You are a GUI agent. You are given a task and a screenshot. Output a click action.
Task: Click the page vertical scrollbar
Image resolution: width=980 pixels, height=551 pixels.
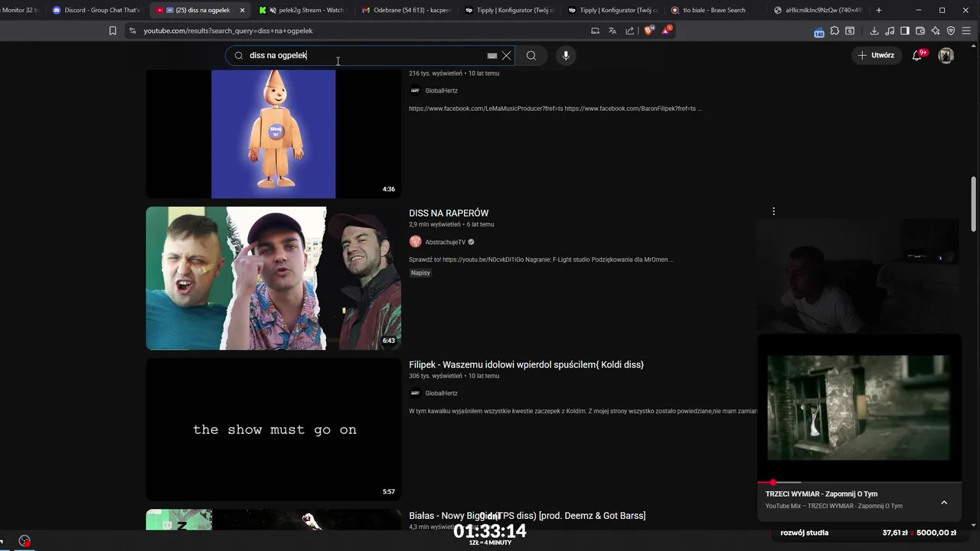(974, 203)
